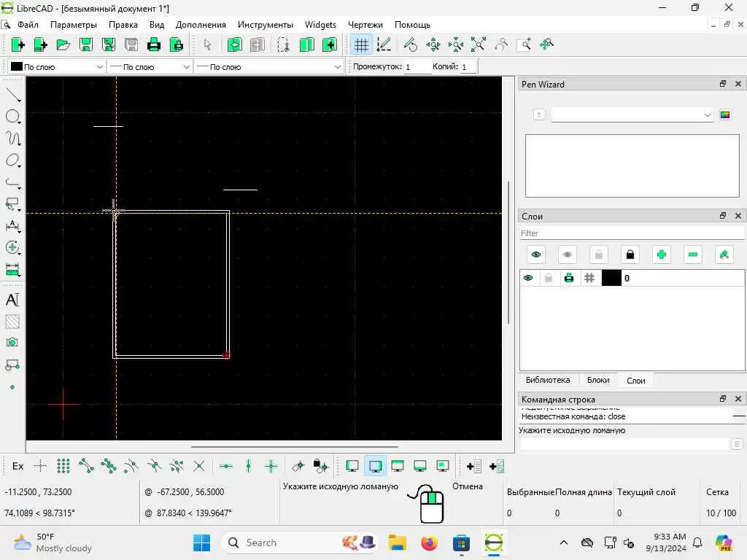Toggle restrict vertical snap
747x560 pixels.
pos(248,466)
